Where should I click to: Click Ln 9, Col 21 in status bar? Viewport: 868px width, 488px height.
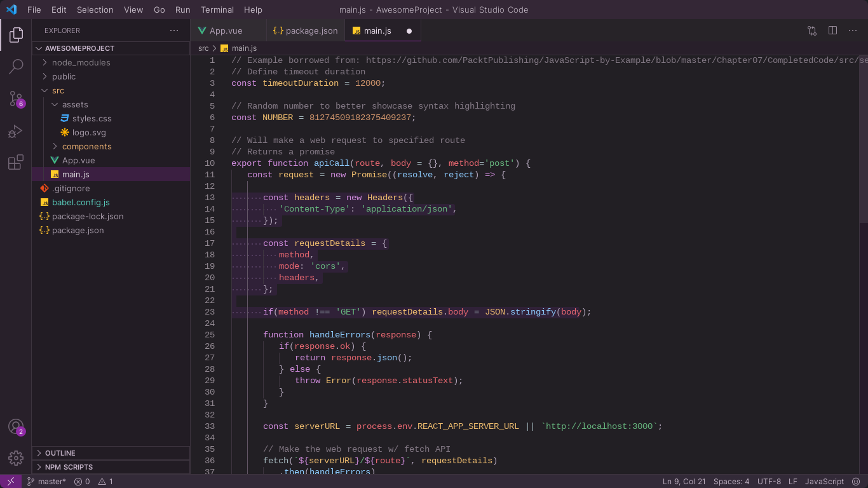tap(684, 482)
